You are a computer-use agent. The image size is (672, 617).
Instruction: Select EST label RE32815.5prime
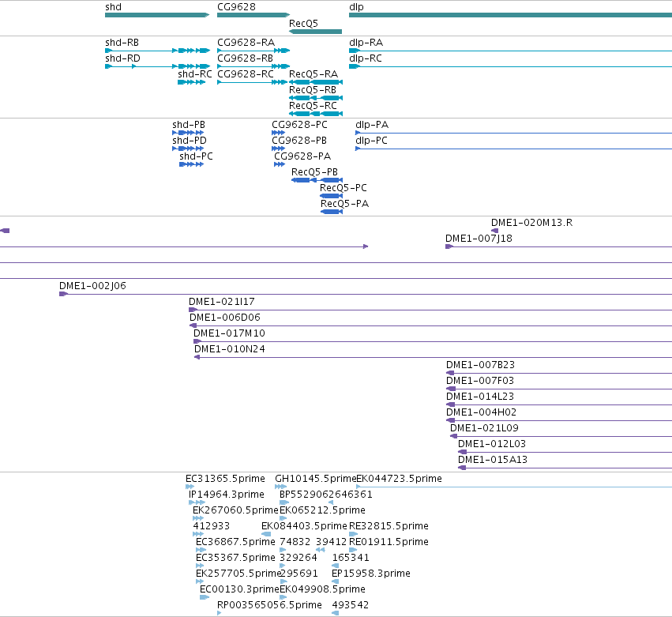pos(389,527)
